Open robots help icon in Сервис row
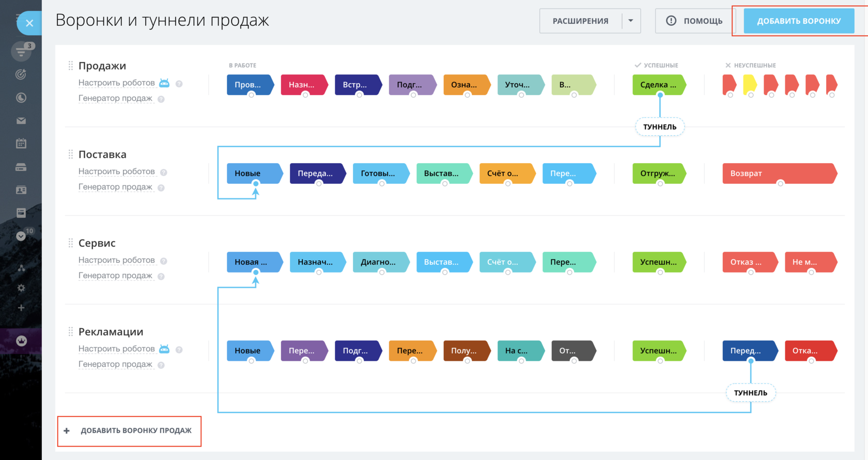Viewport: 868px width, 460px height. (x=164, y=261)
